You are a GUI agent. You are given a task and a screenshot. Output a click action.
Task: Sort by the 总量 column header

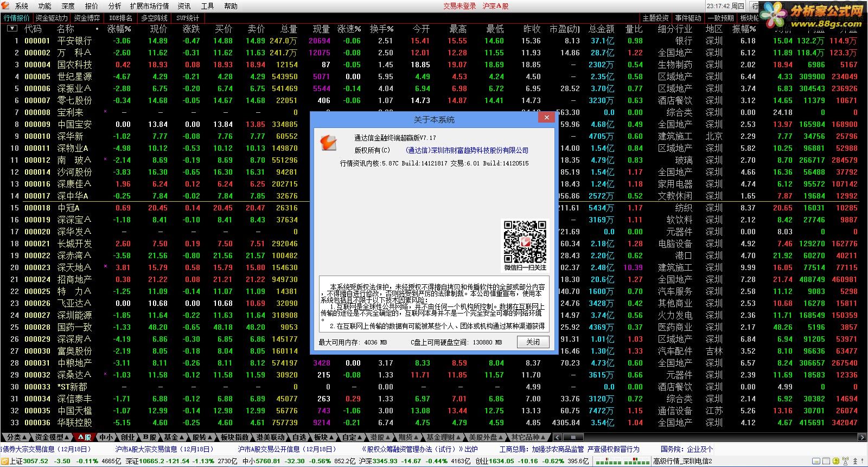[x=289, y=29]
